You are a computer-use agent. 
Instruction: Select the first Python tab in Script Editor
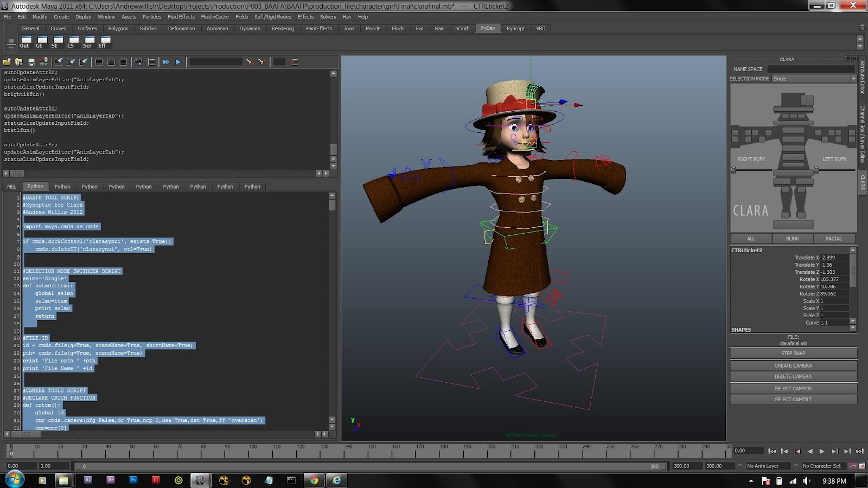(35, 186)
